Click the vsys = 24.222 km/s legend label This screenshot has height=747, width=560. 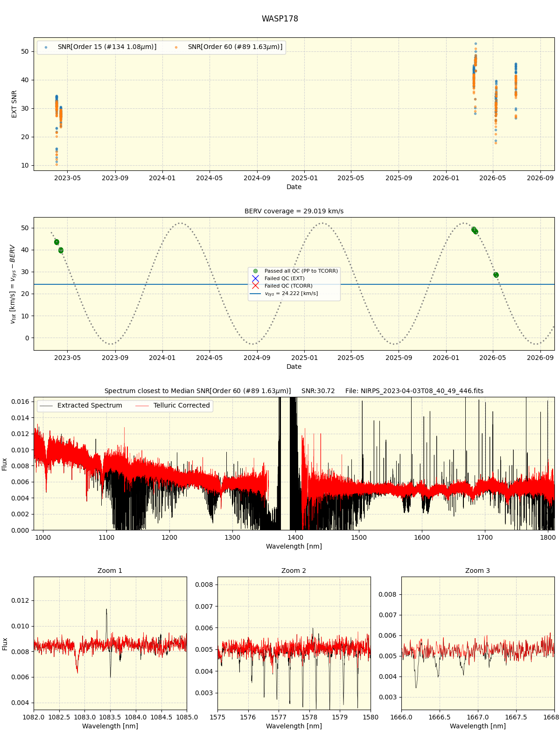[291, 294]
